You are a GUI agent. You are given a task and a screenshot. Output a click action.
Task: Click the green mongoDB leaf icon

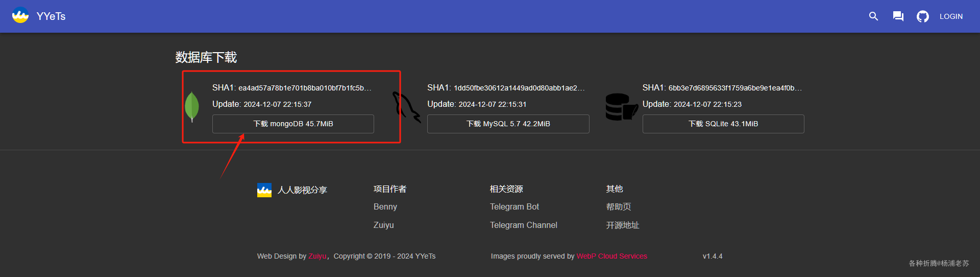(192, 106)
